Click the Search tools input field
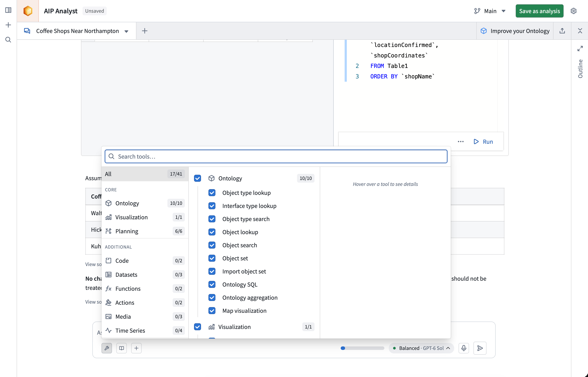 tap(276, 156)
